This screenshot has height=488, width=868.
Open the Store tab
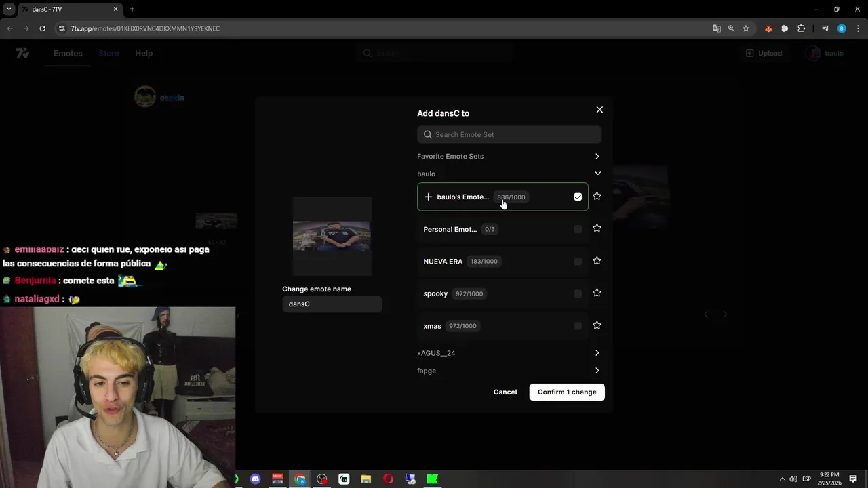point(108,53)
